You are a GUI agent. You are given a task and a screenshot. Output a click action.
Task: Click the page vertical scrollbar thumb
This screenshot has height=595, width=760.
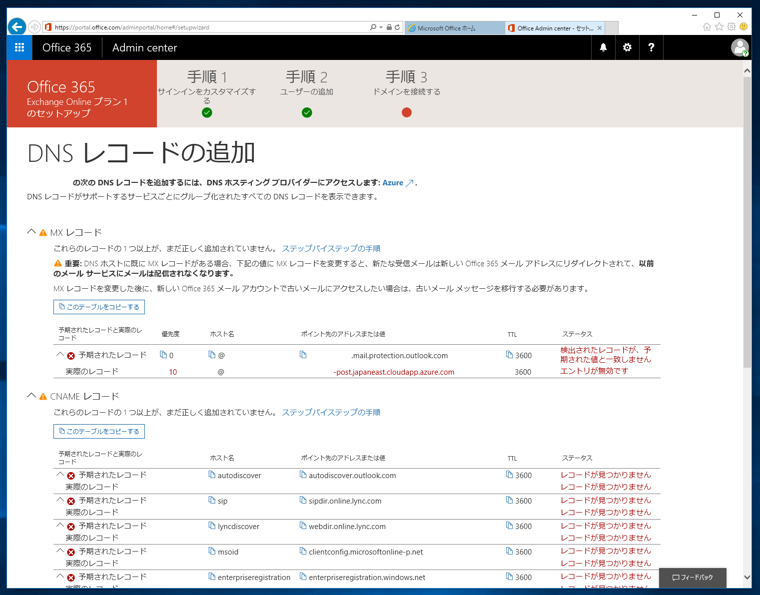click(x=747, y=220)
